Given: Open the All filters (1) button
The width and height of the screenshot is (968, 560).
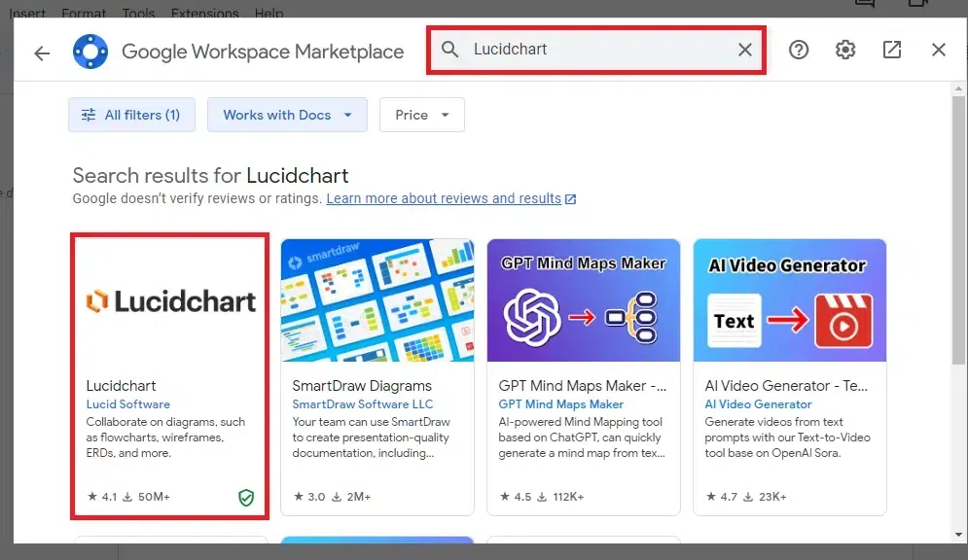Looking at the screenshot, I should click(x=131, y=115).
